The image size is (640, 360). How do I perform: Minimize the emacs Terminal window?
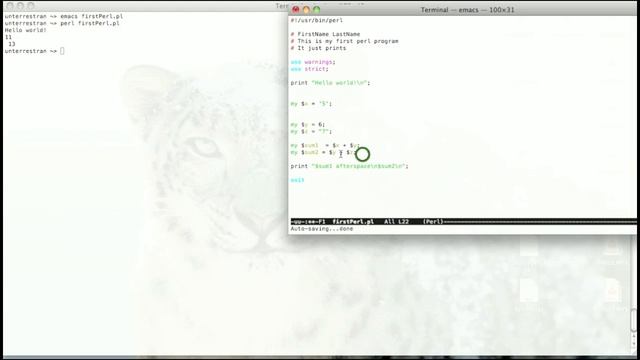[306, 9]
